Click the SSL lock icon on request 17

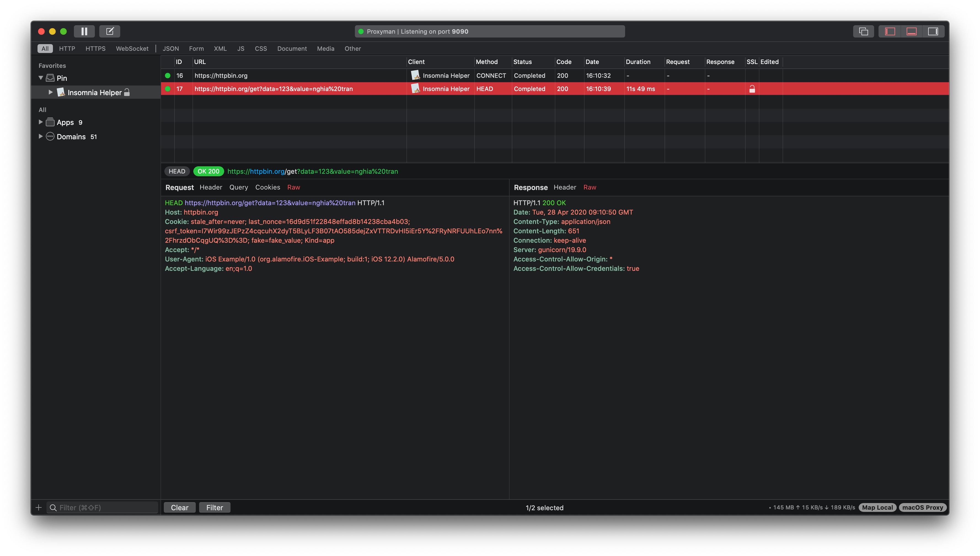(752, 89)
